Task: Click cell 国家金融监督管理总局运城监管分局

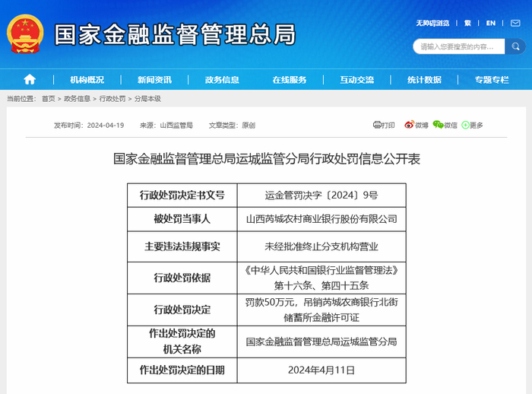Action: pos(321,342)
